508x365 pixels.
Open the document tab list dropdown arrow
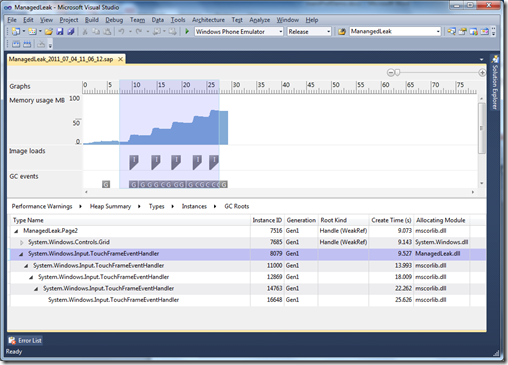click(481, 59)
